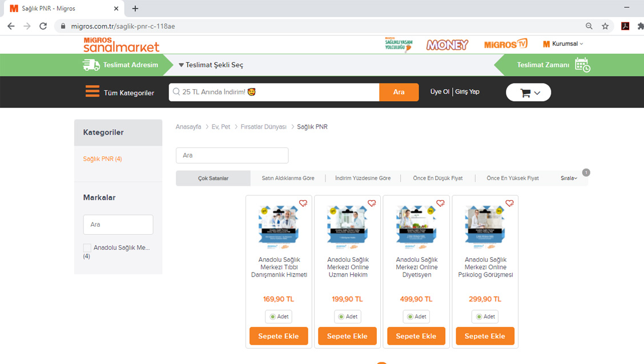Image resolution: width=644 pixels, height=364 pixels.
Task: Open the shopping cart dropdown
Action: (x=529, y=93)
